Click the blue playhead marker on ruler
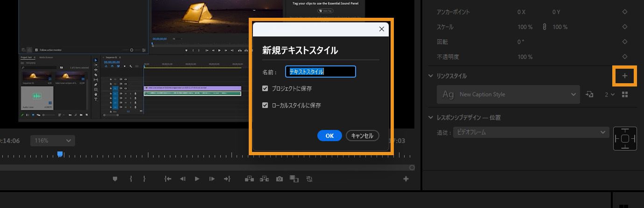 (60, 154)
